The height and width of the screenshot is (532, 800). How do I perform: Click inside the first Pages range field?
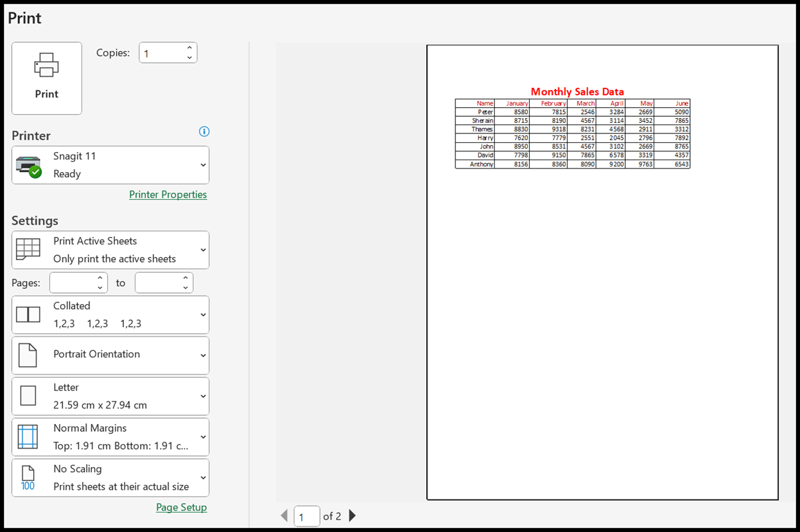(x=74, y=283)
